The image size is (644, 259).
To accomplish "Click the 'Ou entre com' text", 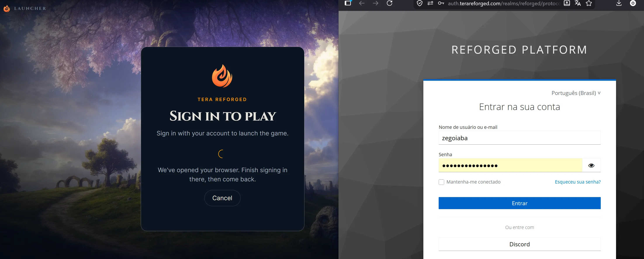I will [x=519, y=227].
